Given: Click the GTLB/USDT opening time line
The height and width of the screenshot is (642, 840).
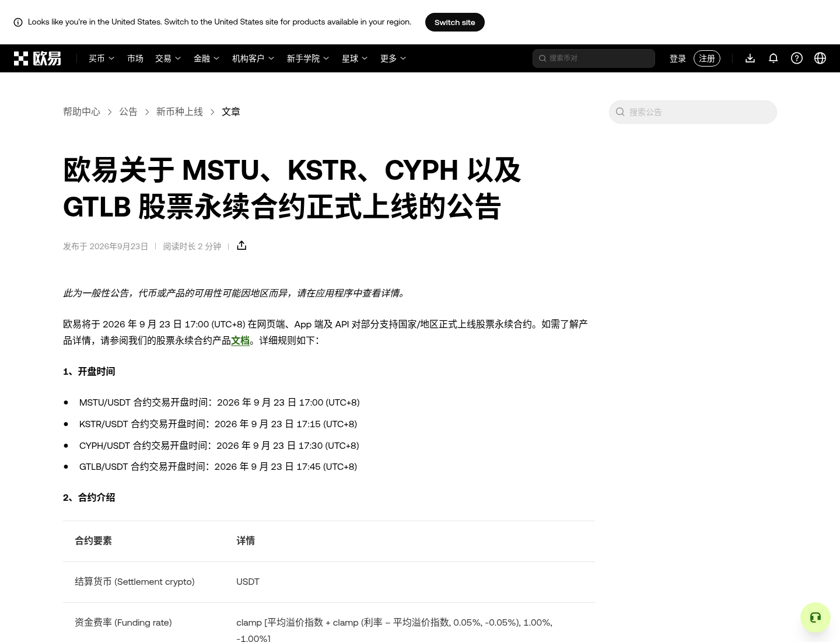Looking at the screenshot, I should tap(218, 466).
